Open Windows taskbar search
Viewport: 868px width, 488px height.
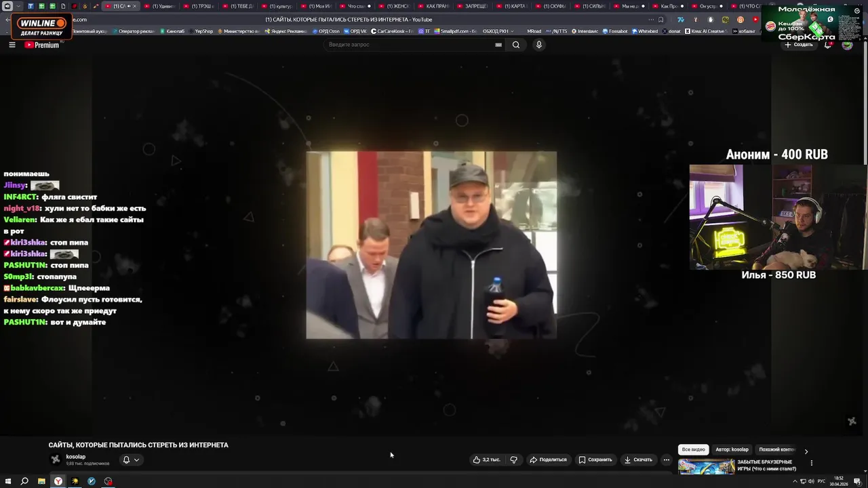[x=24, y=481]
